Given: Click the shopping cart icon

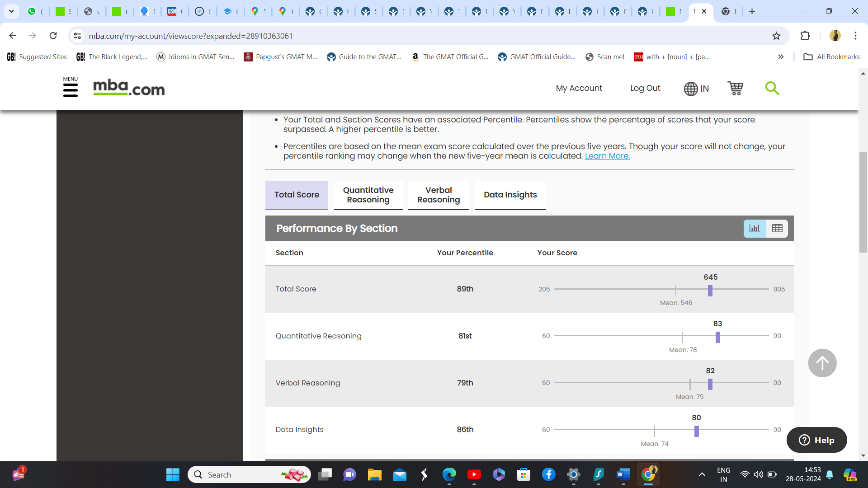Looking at the screenshot, I should (x=735, y=88).
